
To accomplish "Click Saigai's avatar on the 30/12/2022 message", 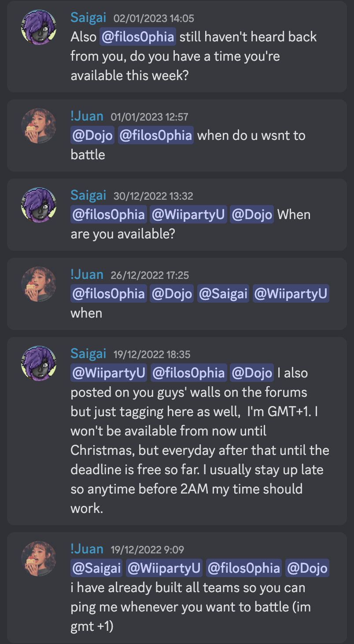I will pos(39,205).
